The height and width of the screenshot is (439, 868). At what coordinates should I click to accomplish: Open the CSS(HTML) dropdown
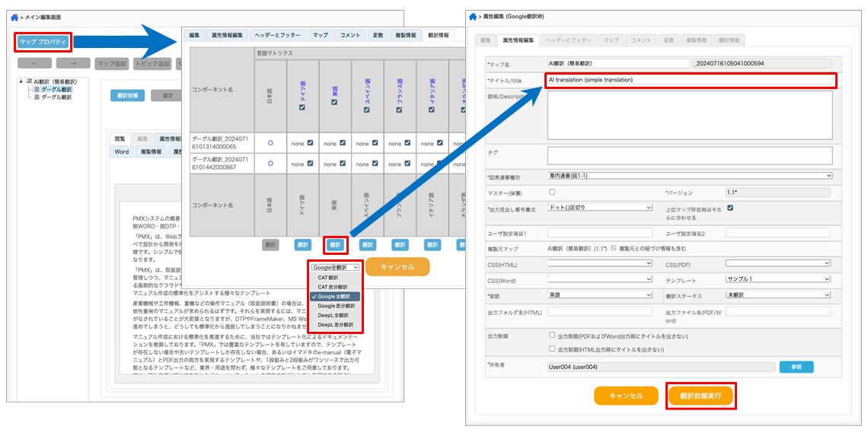[600, 263]
